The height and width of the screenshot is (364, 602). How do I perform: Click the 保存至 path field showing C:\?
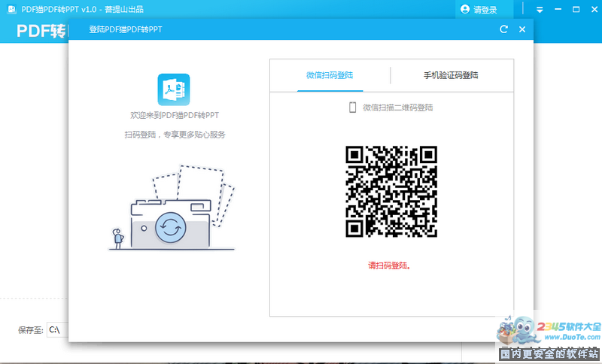tap(58, 330)
